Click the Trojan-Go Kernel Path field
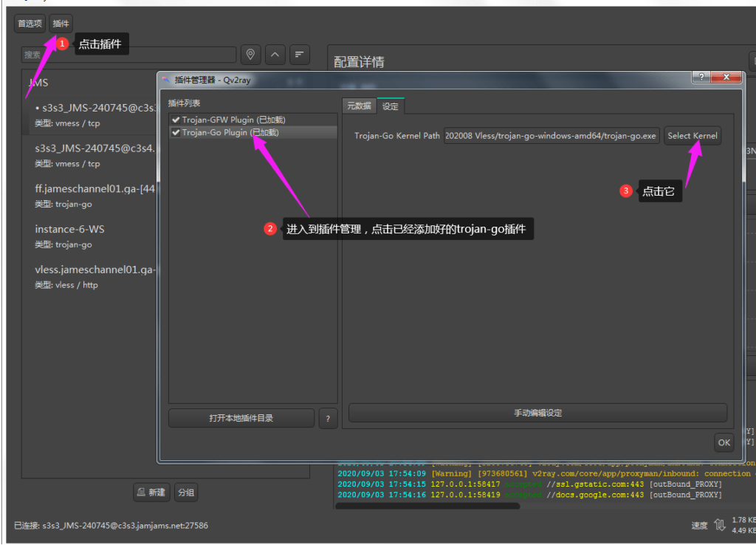This screenshot has height=545, width=756. 551,136
